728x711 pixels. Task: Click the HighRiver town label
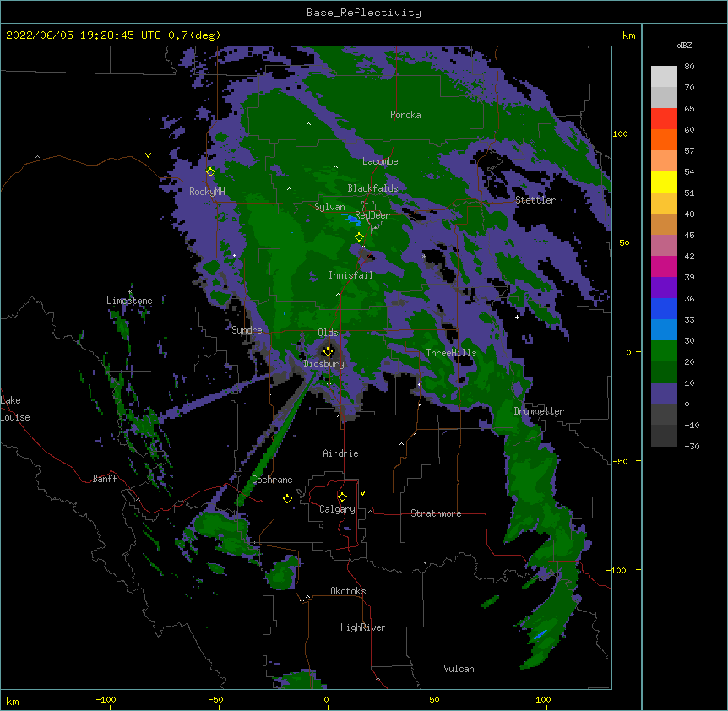(x=363, y=627)
